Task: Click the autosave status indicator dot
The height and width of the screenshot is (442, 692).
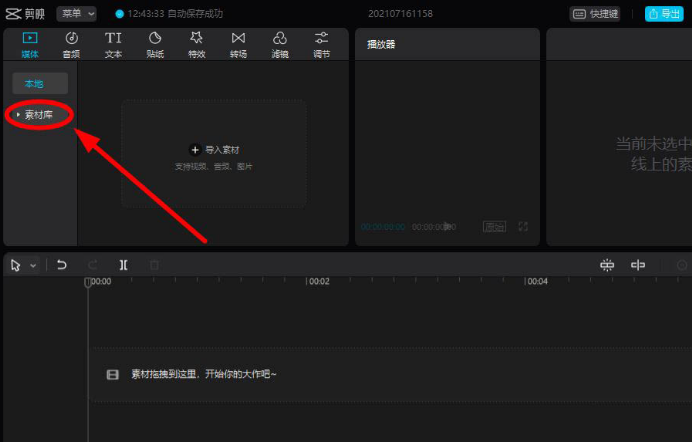Action: click(x=119, y=14)
